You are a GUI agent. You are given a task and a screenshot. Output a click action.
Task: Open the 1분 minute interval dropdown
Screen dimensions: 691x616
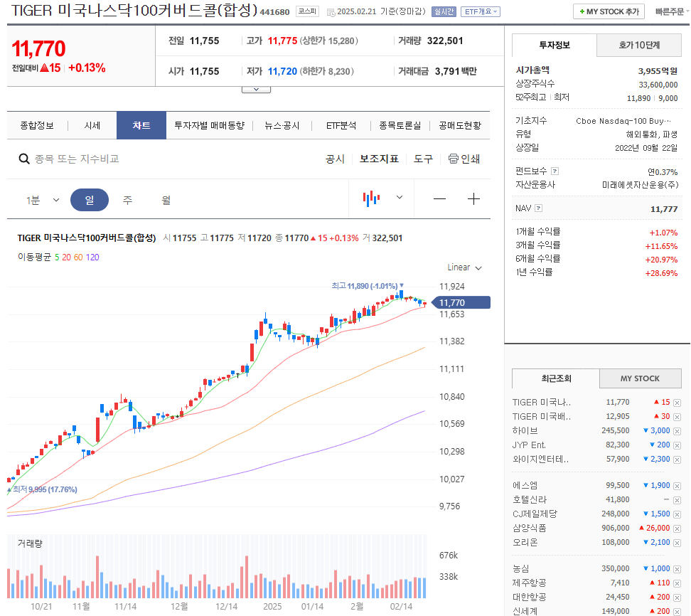pos(43,200)
